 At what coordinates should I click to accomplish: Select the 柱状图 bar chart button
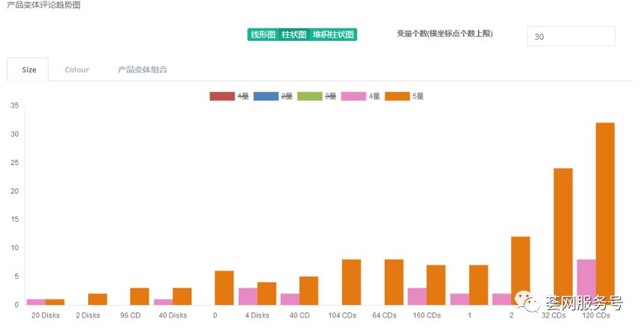[x=294, y=34]
